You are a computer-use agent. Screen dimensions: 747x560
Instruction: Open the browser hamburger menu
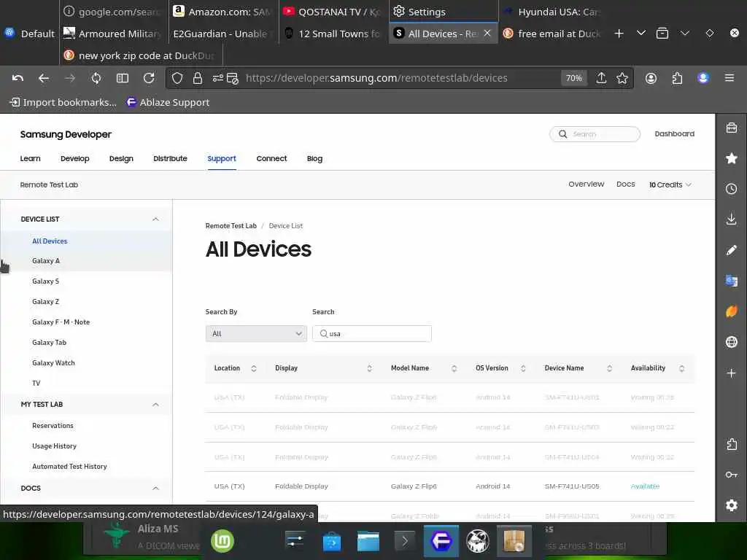coord(729,77)
